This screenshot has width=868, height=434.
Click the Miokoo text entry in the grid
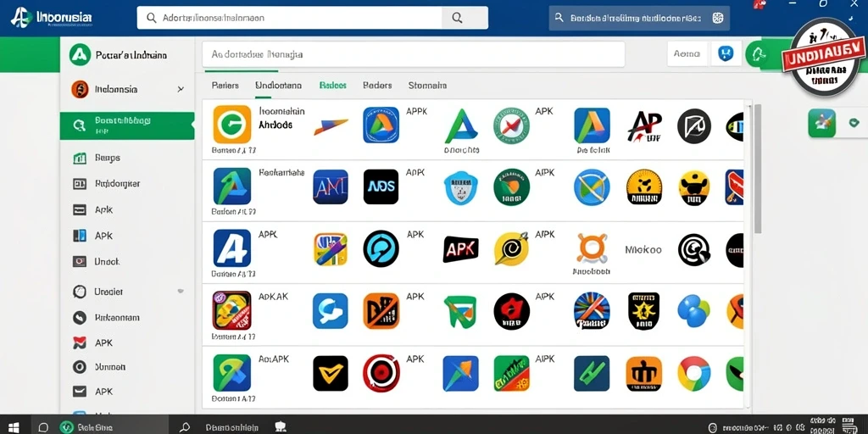tap(643, 250)
